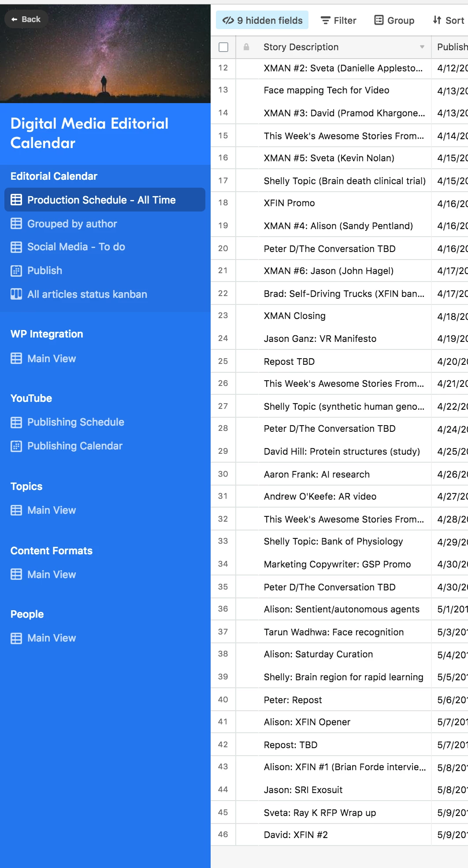The image size is (468, 868).
Task: Click grid icon under WP Integration
Action: [16, 359]
